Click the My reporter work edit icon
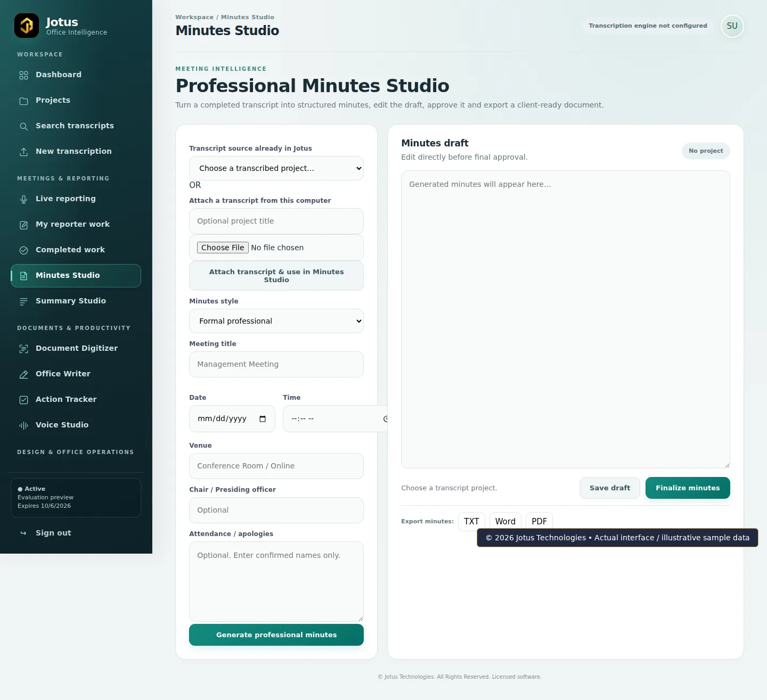This screenshot has height=700, width=767. [23, 225]
